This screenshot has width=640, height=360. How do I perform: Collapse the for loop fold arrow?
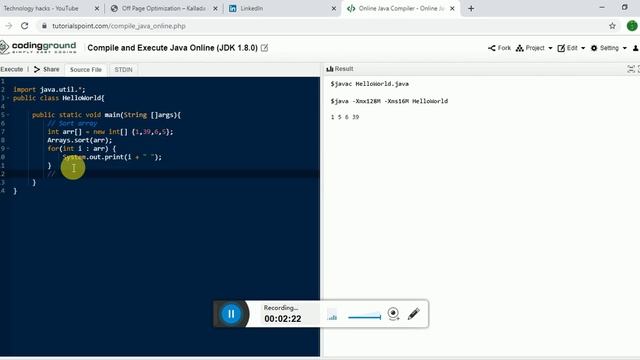[x=8, y=148]
